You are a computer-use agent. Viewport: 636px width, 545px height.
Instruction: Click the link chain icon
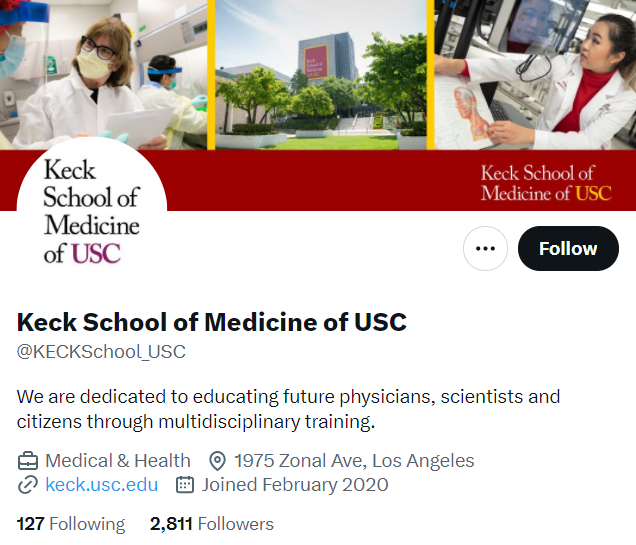(x=28, y=486)
